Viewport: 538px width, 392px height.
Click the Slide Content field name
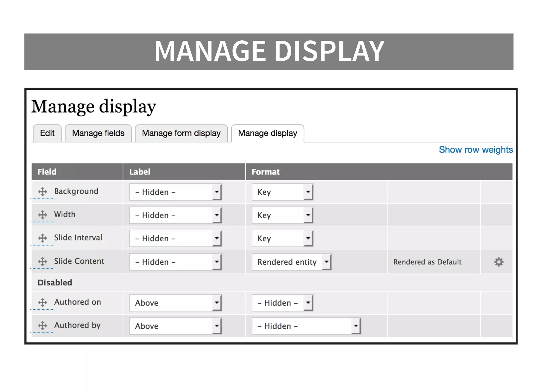[79, 261]
